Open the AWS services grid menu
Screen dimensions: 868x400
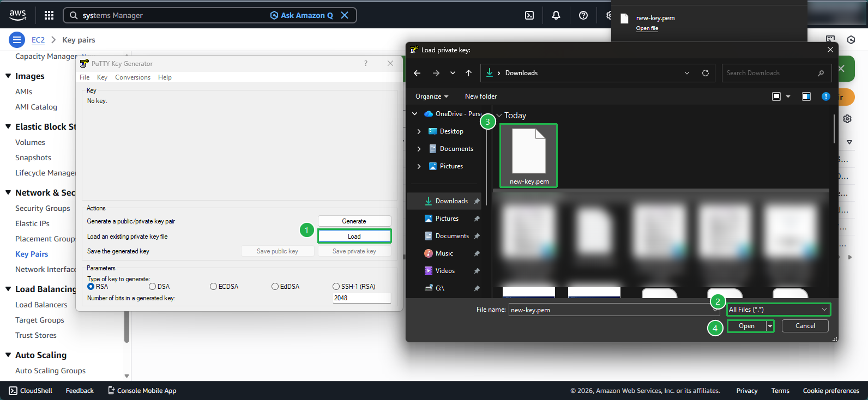pyautogui.click(x=49, y=15)
